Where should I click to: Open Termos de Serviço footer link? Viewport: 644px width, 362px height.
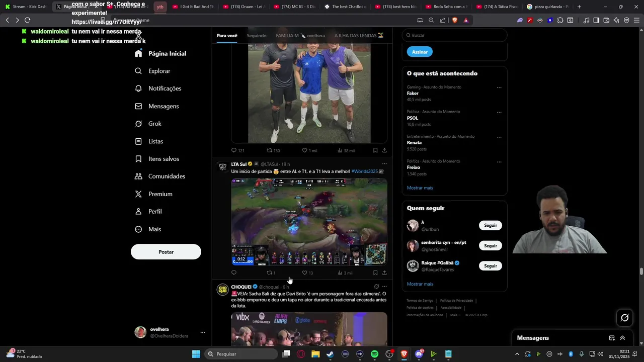pyautogui.click(x=420, y=301)
